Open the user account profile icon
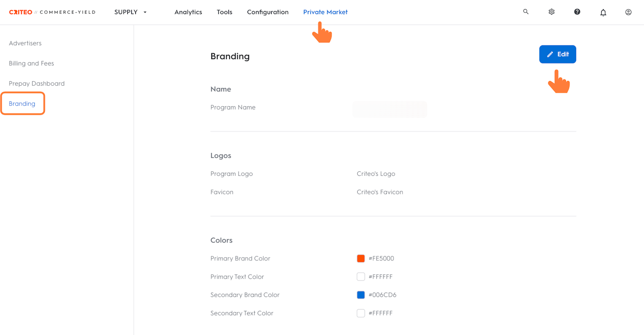644x335 pixels. 628,12
